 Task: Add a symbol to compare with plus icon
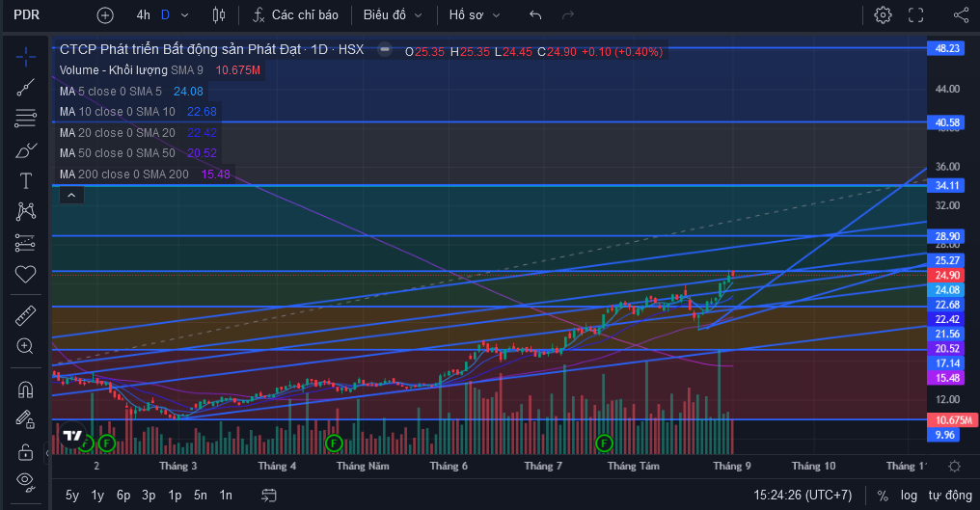(105, 15)
